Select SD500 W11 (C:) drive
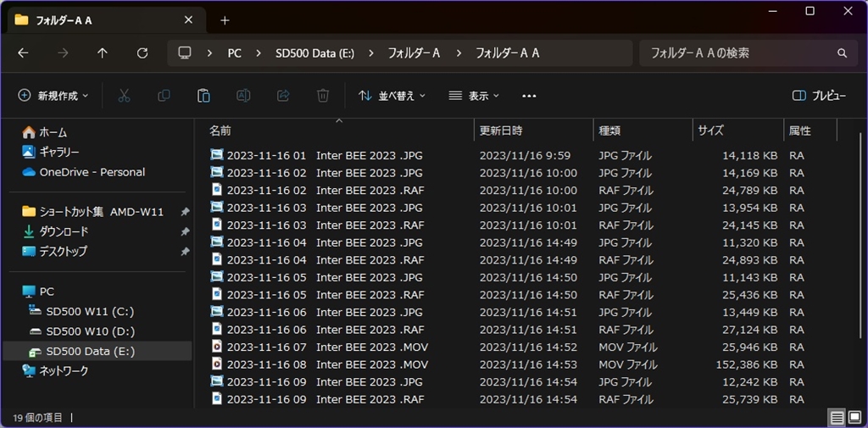The image size is (868, 428). (x=82, y=311)
